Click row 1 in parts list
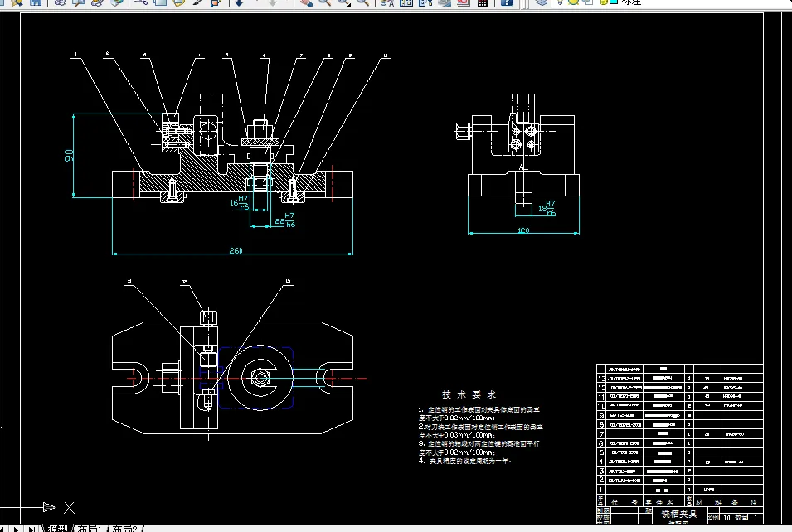Screen dimensions: 792x532 coord(679,490)
